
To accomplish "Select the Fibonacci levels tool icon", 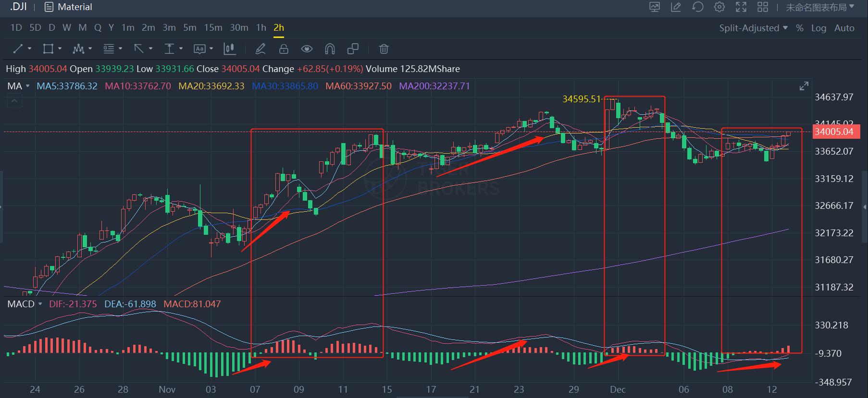I will [x=109, y=48].
